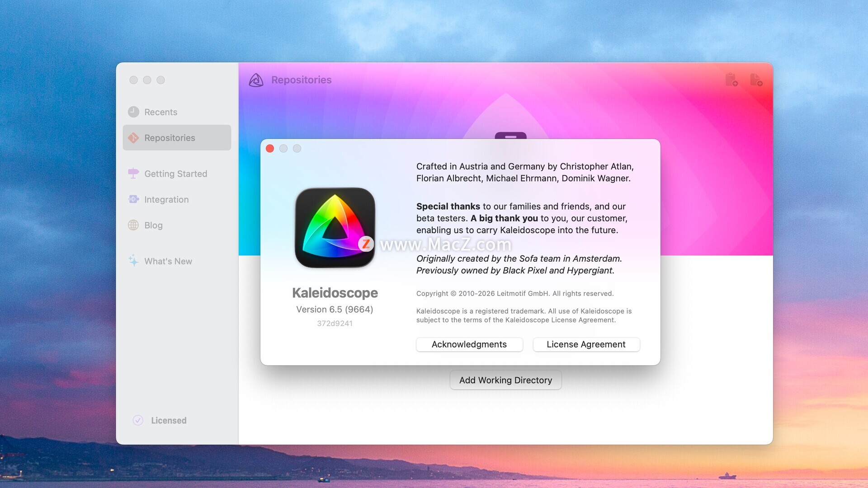Click the Integration sidebar icon
This screenshot has width=868, height=488.
pyautogui.click(x=133, y=199)
